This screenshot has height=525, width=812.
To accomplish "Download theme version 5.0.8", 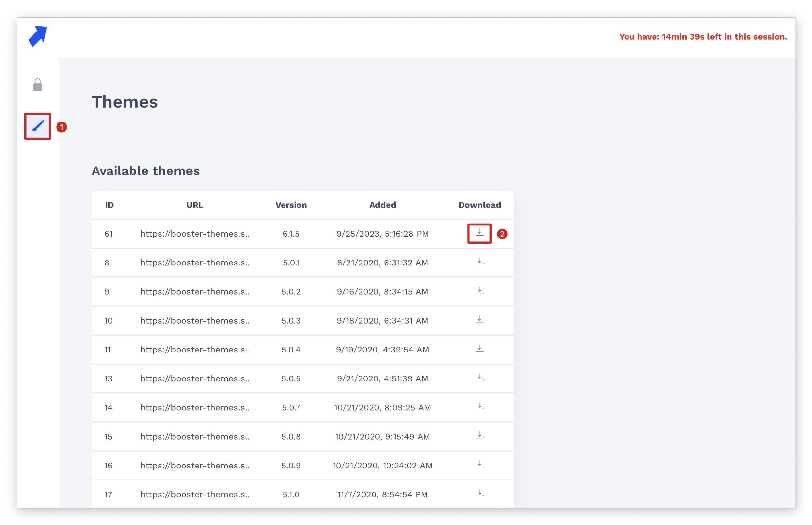I will [x=479, y=436].
